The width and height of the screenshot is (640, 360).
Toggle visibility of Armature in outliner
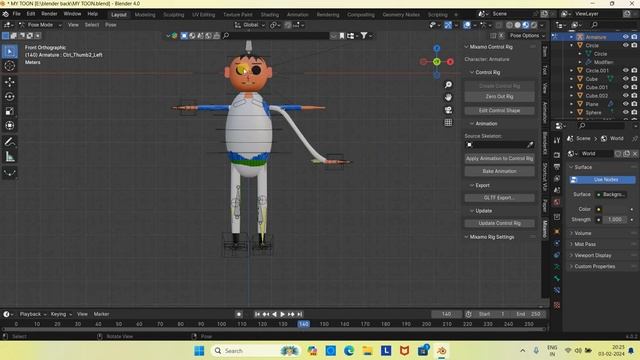[625, 37]
